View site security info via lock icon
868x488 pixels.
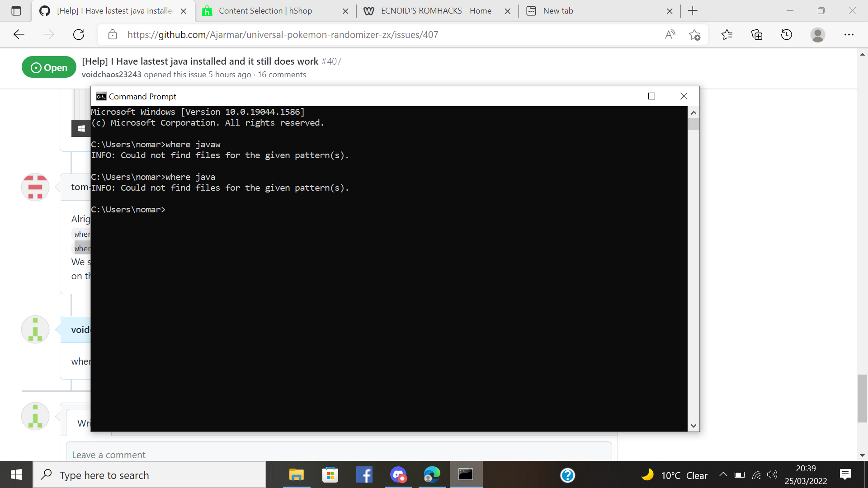pyautogui.click(x=113, y=34)
